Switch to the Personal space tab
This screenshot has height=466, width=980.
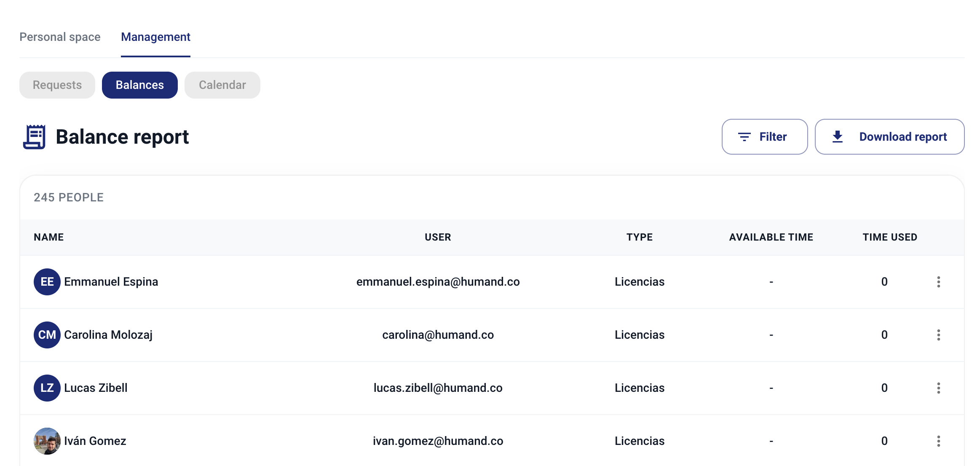(60, 37)
